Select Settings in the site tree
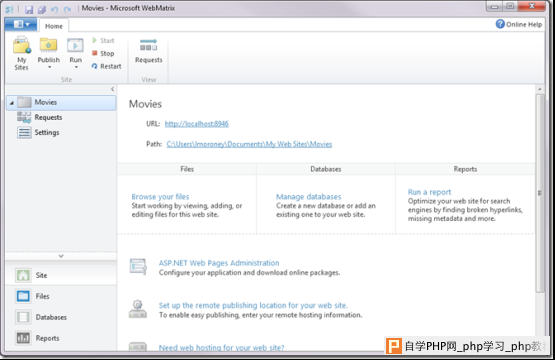 tap(47, 132)
